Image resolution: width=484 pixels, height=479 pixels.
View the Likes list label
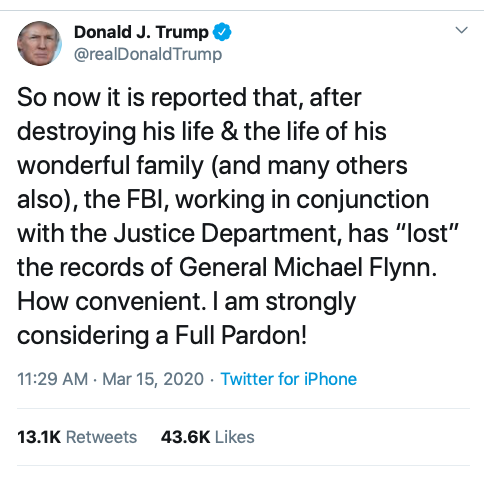(x=235, y=437)
